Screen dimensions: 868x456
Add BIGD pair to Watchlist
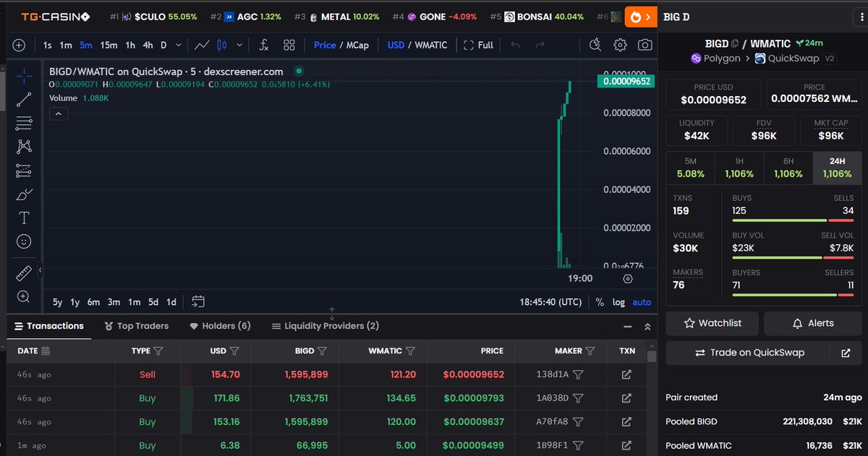click(x=712, y=323)
